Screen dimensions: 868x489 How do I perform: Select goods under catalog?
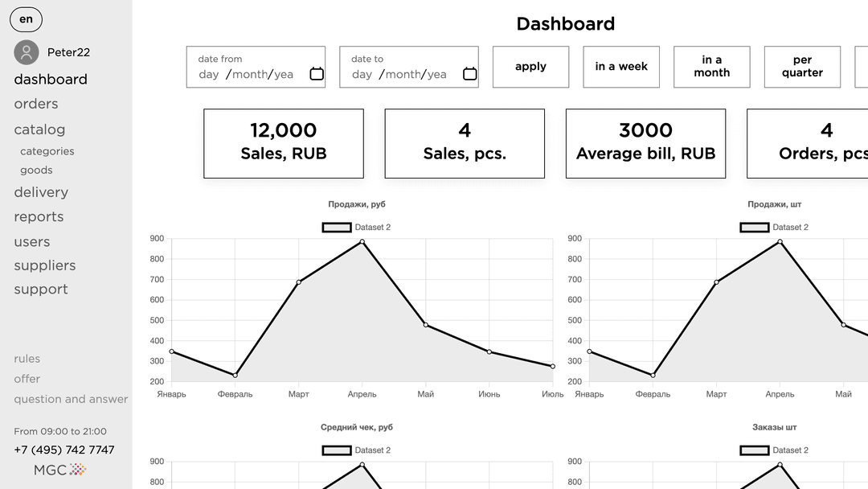point(36,171)
